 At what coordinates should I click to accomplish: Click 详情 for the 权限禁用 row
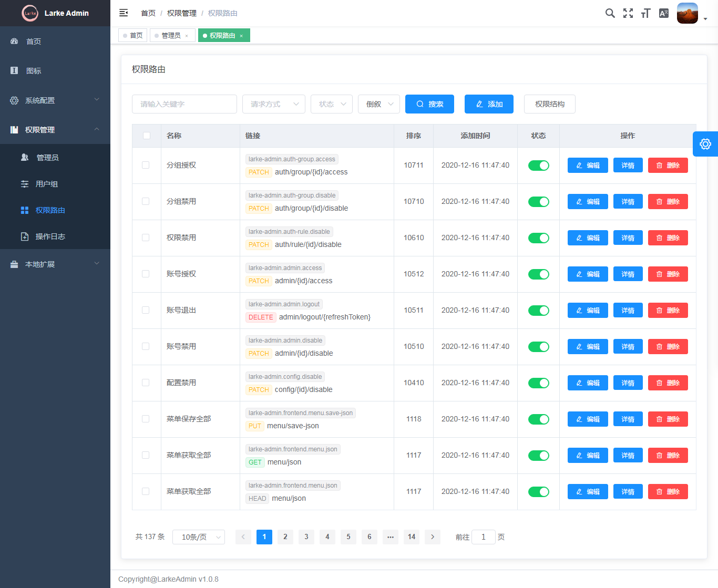(x=628, y=238)
